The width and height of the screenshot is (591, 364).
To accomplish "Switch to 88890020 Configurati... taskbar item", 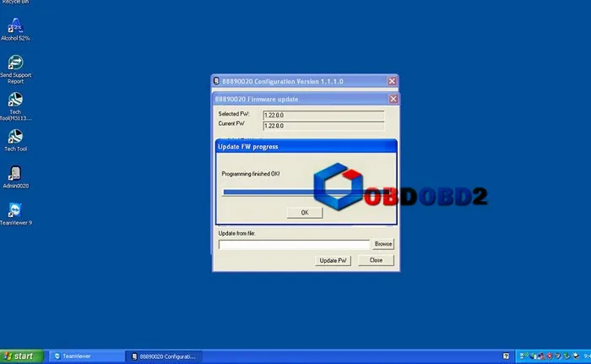I will 164,356.
